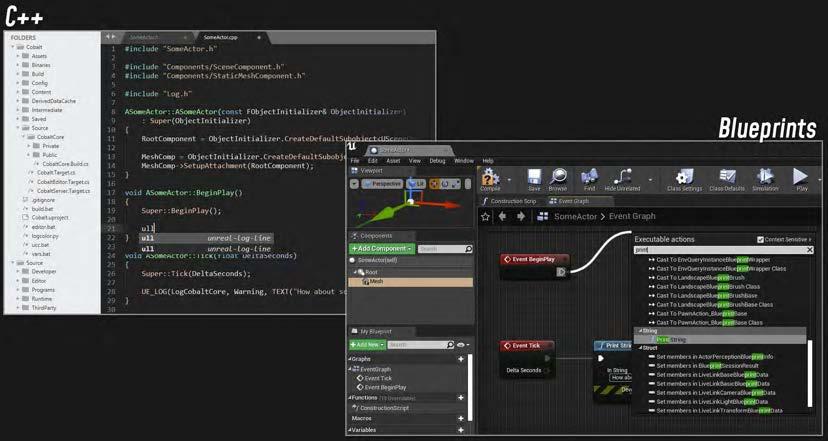The image size is (828, 441).
Task: Open the File menu in Blueprint editor
Action: click(355, 161)
